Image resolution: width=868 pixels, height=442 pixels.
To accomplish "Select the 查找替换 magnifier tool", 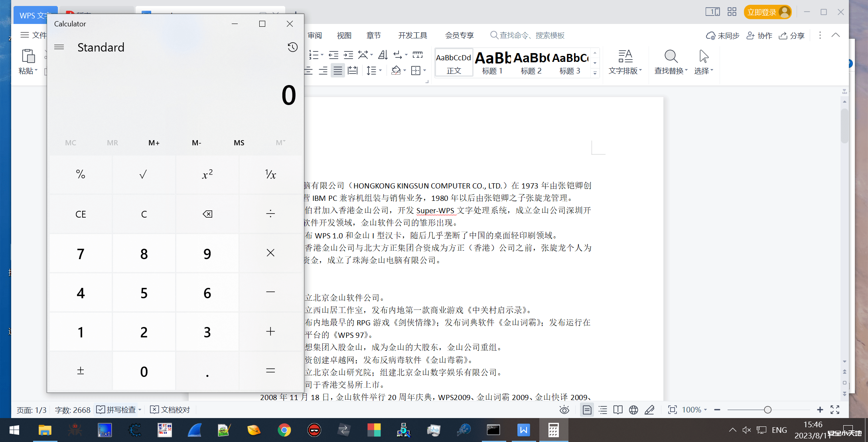I will pyautogui.click(x=670, y=62).
